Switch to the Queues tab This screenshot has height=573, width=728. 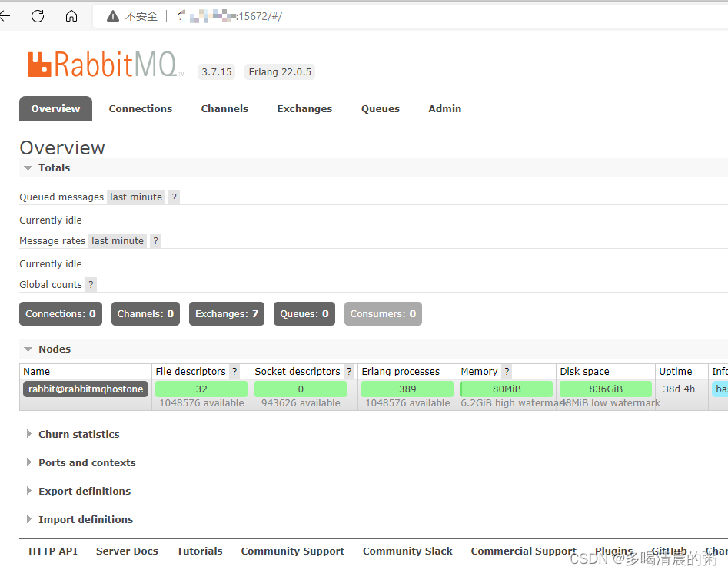[381, 108]
